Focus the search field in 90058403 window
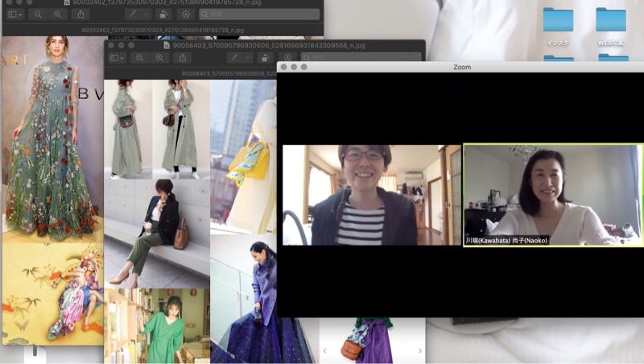Viewport: 644px width, 364px height. point(361,58)
